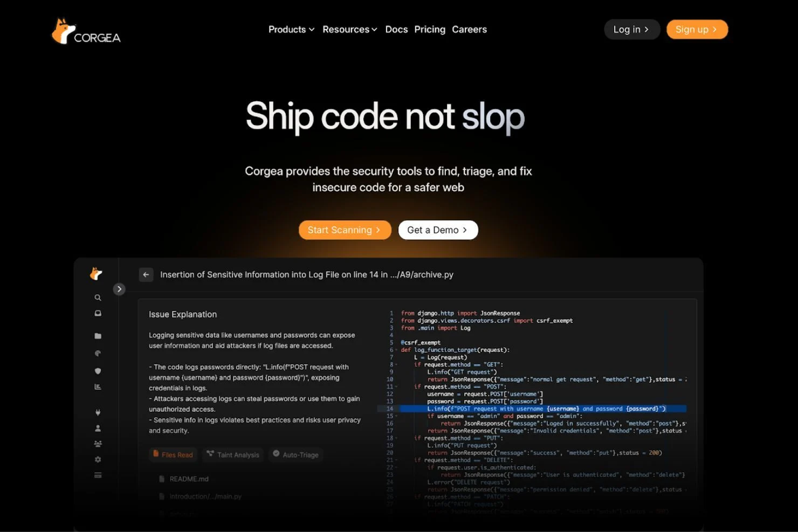The height and width of the screenshot is (532, 798).
Task: Open the team group icon in the sidebar
Action: (x=98, y=444)
